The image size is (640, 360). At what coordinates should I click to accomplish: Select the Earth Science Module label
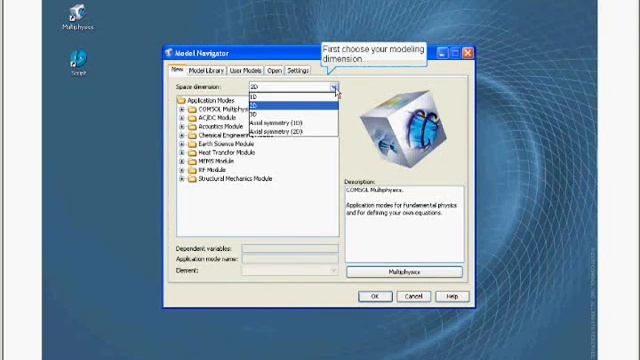(226, 144)
